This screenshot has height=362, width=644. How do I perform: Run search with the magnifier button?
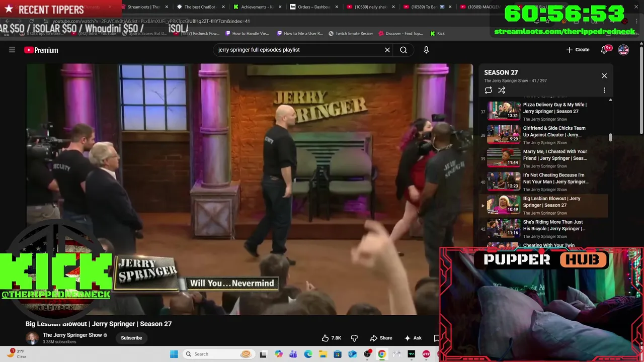[x=404, y=50]
